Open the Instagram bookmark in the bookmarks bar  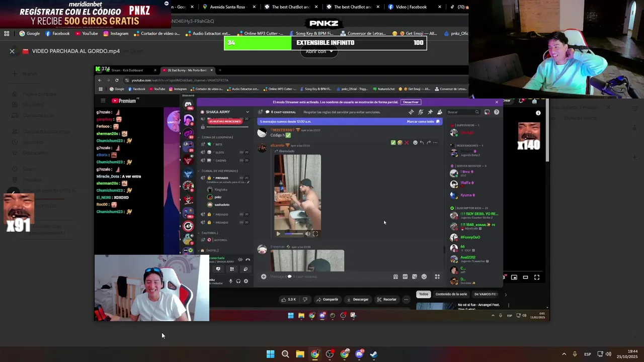(116, 34)
